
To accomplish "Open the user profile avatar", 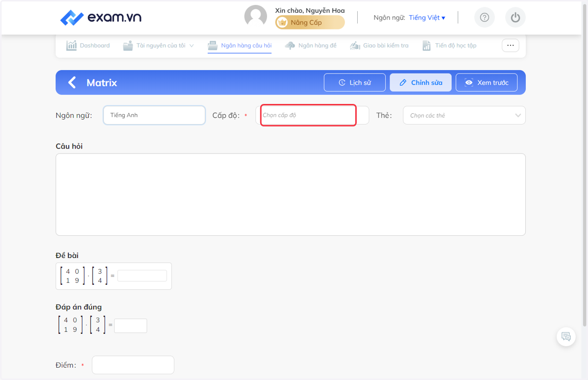I will (256, 16).
